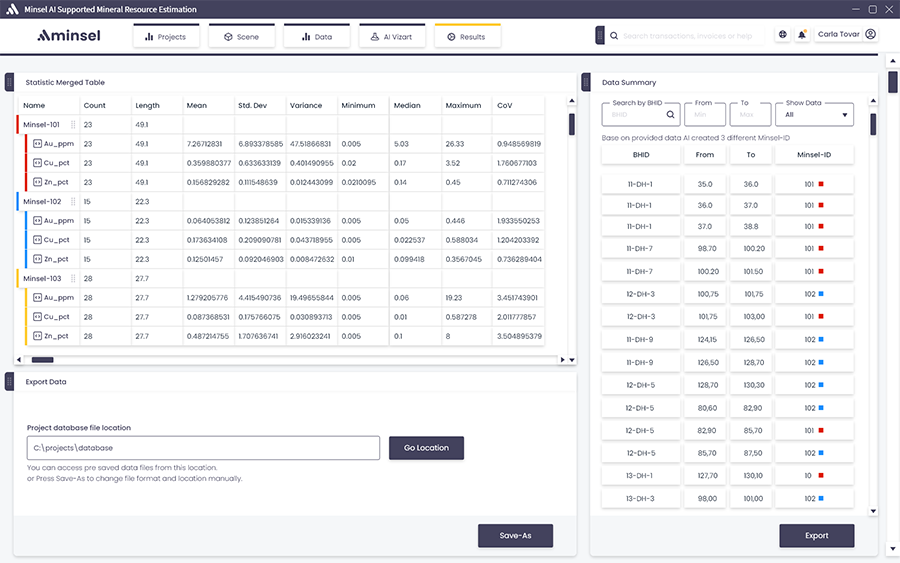Open the Projects tab
Screen dimensions: 900x563
tap(166, 37)
